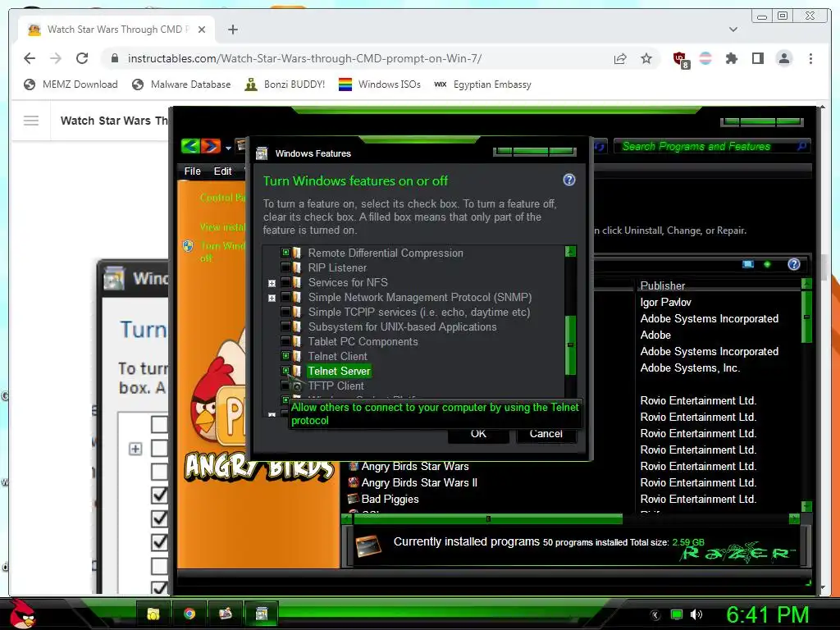Open the Malware Database bookmark
Screen dimensions: 840x630
click(181, 84)
